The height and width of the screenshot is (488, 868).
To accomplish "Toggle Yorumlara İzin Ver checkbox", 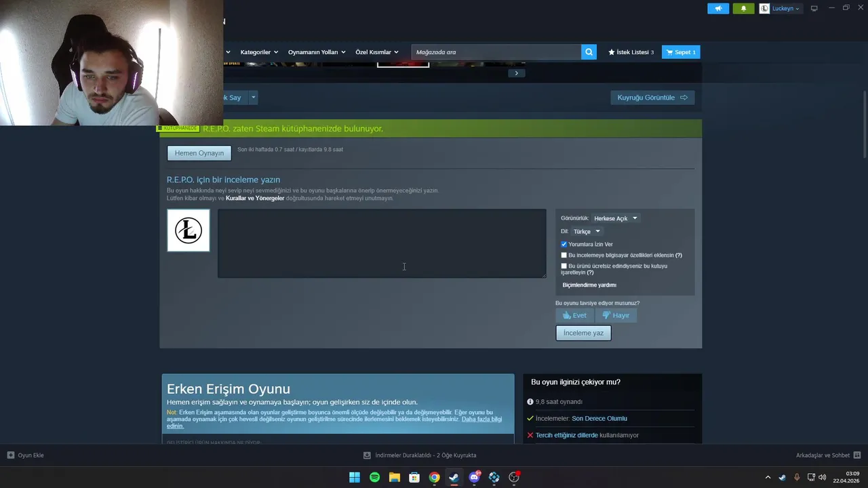I will pyautogui.click(x=564, y=244).
